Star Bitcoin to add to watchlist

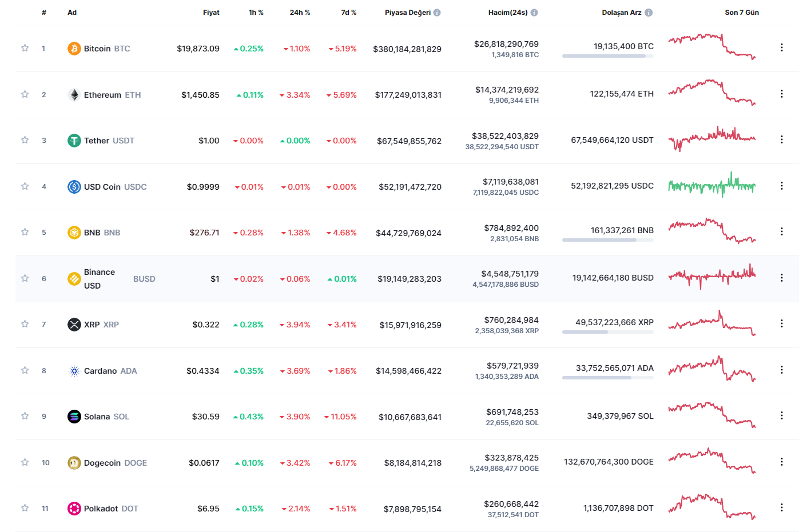point(25,48)
